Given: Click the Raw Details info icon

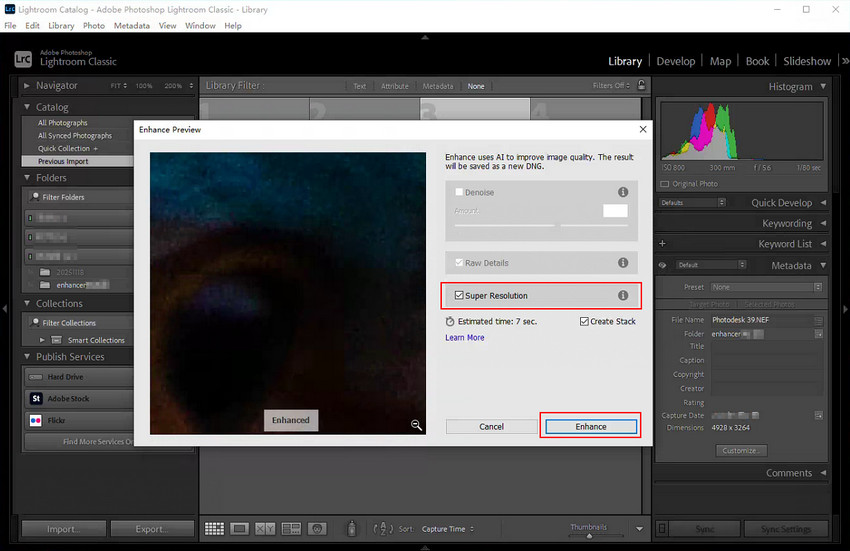Looking at the screenshot, I should pos(623,262).
